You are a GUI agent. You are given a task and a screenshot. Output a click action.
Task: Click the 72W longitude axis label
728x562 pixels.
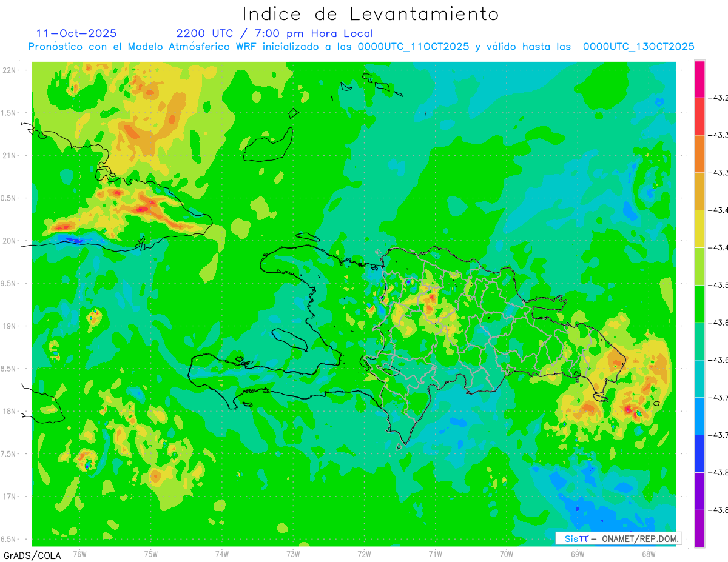pos(364,554)
